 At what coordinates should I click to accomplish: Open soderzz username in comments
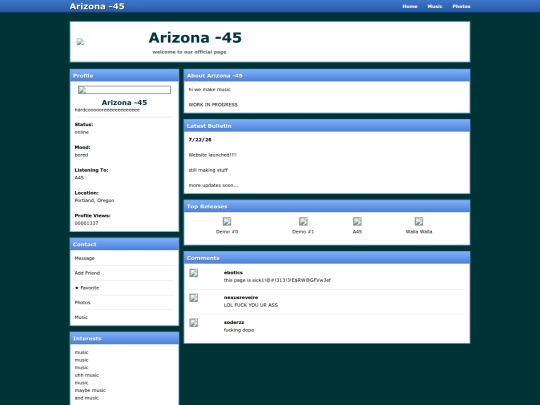[234, 322]
